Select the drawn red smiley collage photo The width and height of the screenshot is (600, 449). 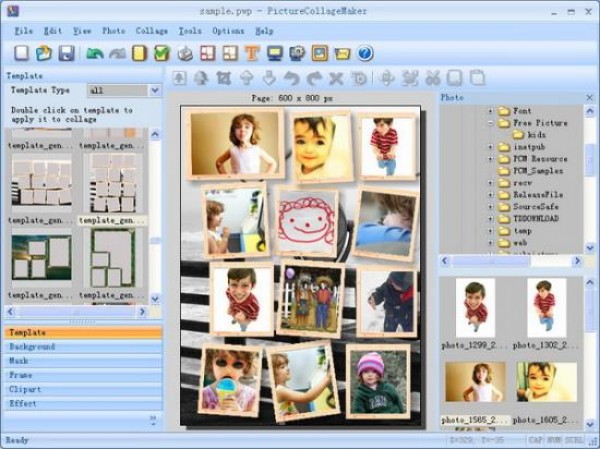point(307,222)
